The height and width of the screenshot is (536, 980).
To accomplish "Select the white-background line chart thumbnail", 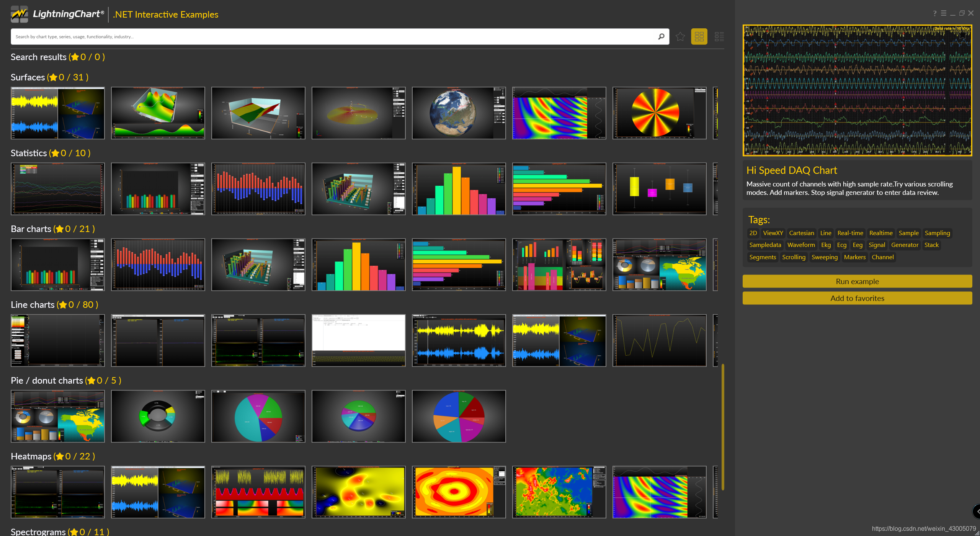I will coord(358,340).
